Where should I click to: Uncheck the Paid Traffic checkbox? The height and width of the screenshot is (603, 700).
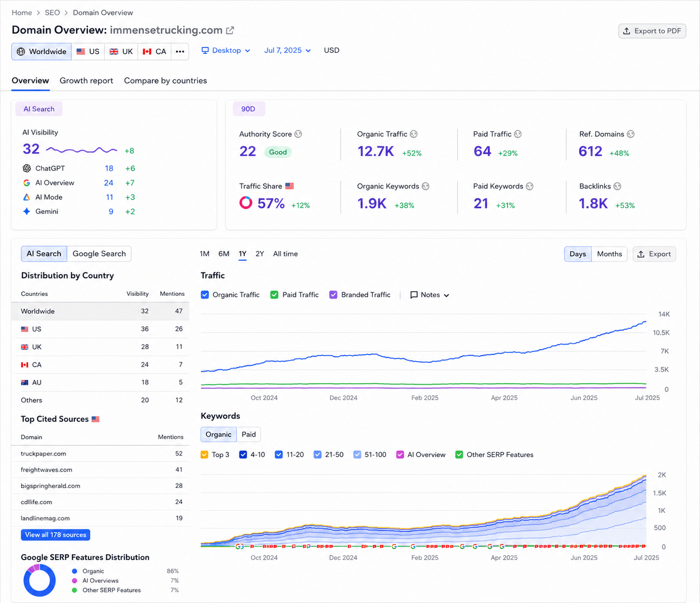click(x=274, y=295)
